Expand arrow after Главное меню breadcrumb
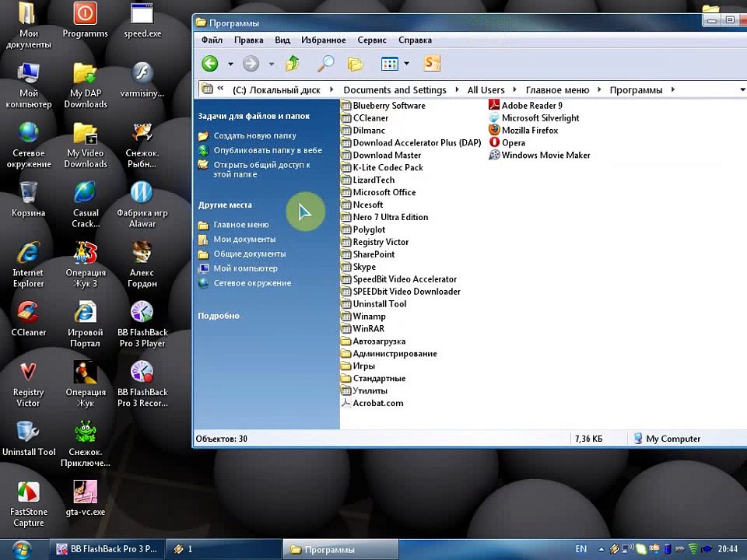The image size is (747, 560). click(x=599, y=89)
